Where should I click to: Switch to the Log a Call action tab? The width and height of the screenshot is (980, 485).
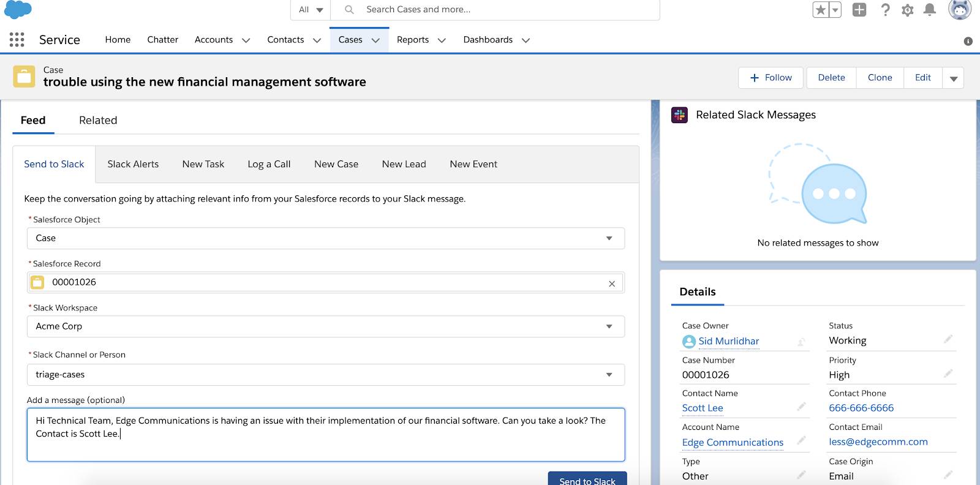click(269, 164)
